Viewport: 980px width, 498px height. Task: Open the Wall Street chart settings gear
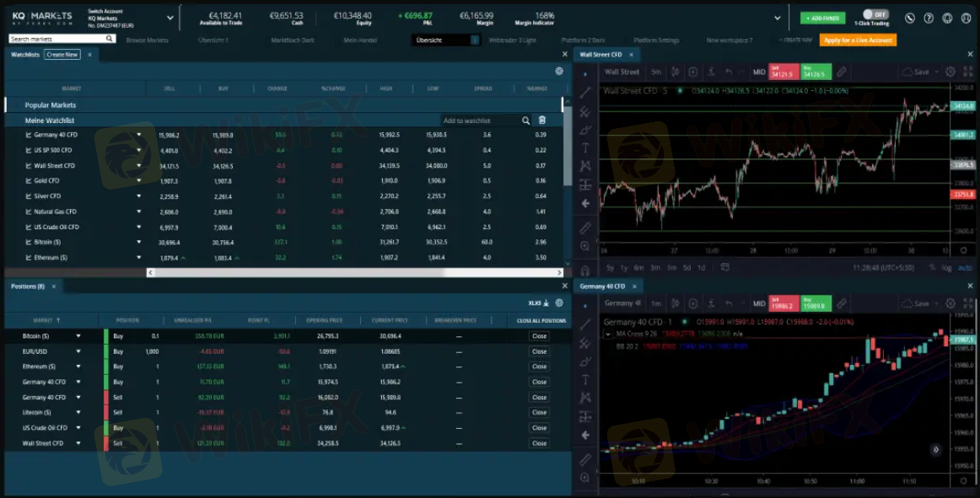[950, 72]
